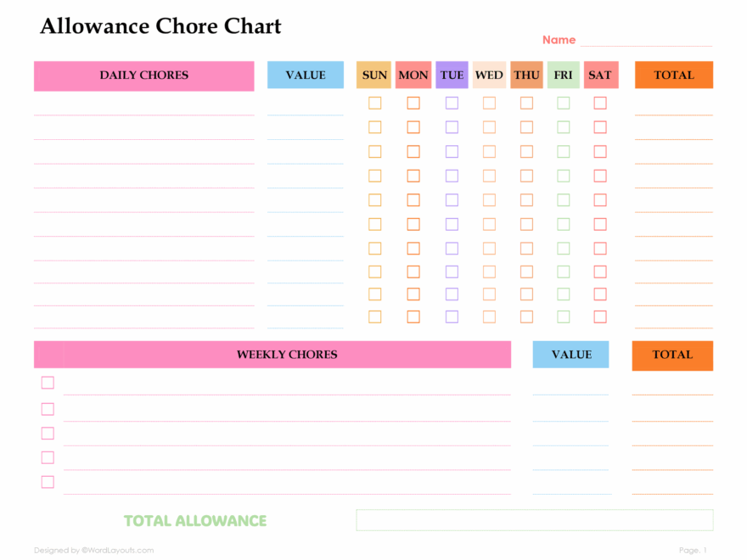Click the Total Allowance entry box
The image size is (747, 560).
(x=534, y=520)
